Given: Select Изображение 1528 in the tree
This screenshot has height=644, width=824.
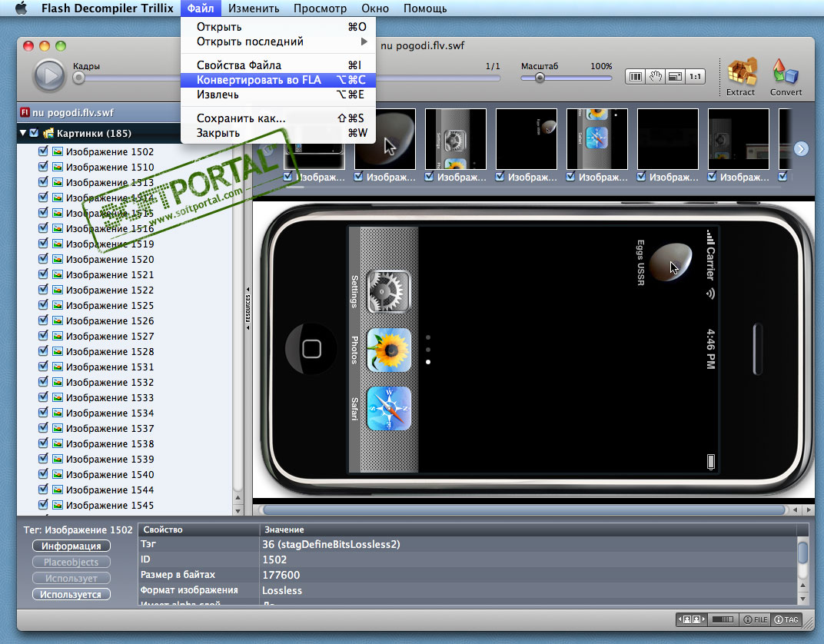Looking at the screenshot, I should coord(110,351).
